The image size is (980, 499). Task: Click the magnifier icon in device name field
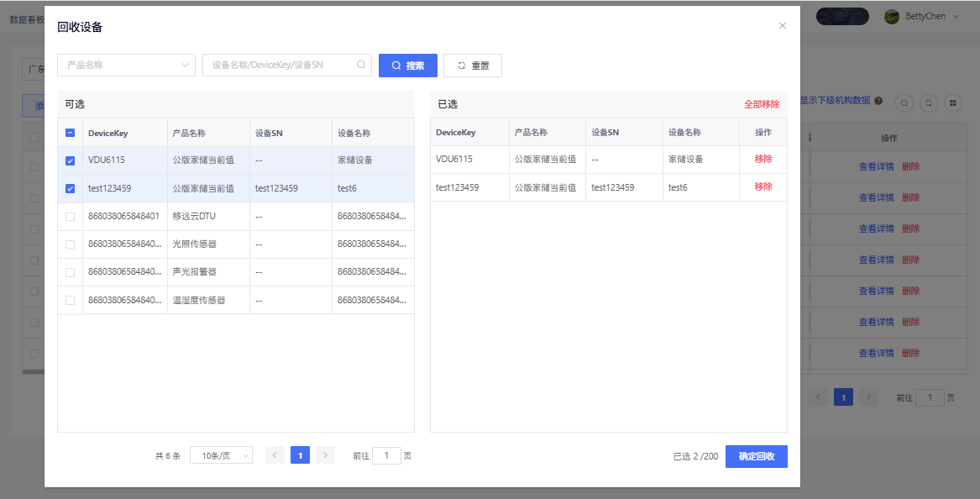[361, 65]
